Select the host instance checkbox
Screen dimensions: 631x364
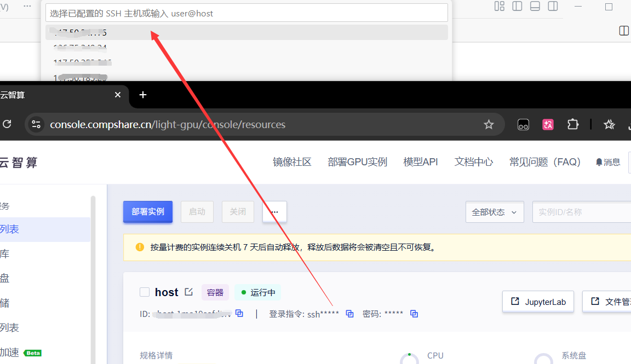tap(145, 292)
